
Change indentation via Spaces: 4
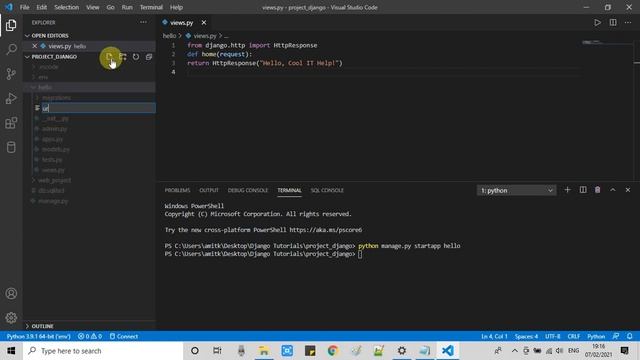tap(526, 336)
